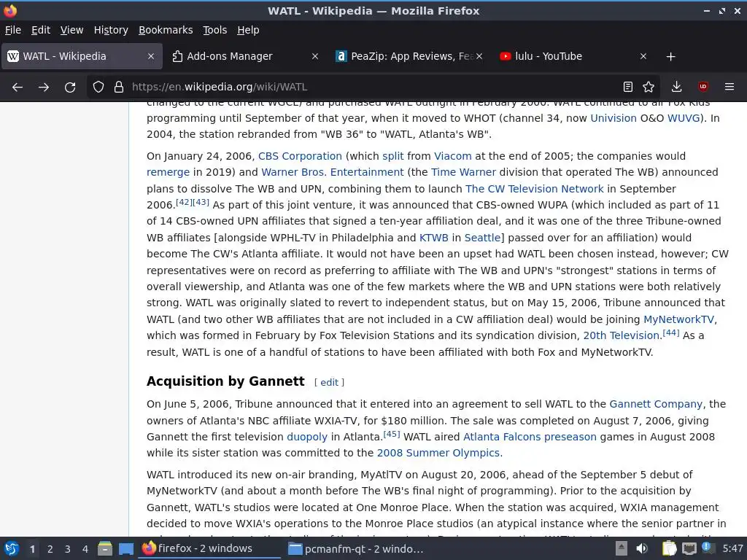The height and width of the screenshot is (560, 747).
Task: Click the removable media eject tray icon
Action: 621,548
